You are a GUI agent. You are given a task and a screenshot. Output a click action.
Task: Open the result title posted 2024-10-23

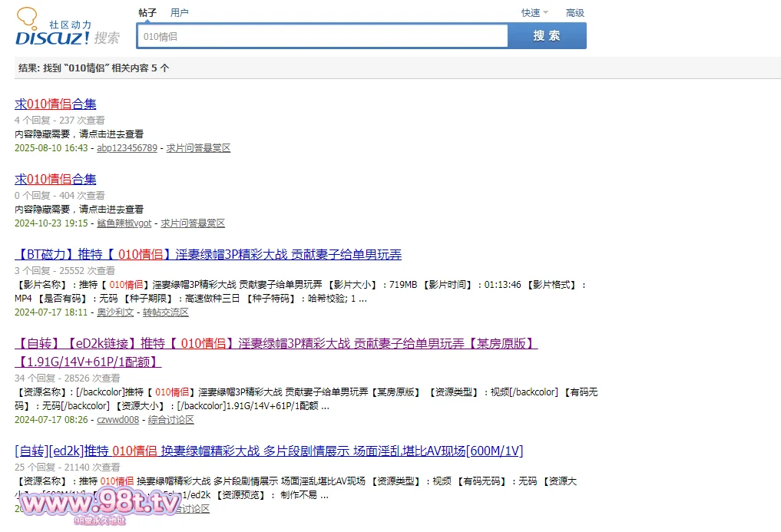coord(55,180)
